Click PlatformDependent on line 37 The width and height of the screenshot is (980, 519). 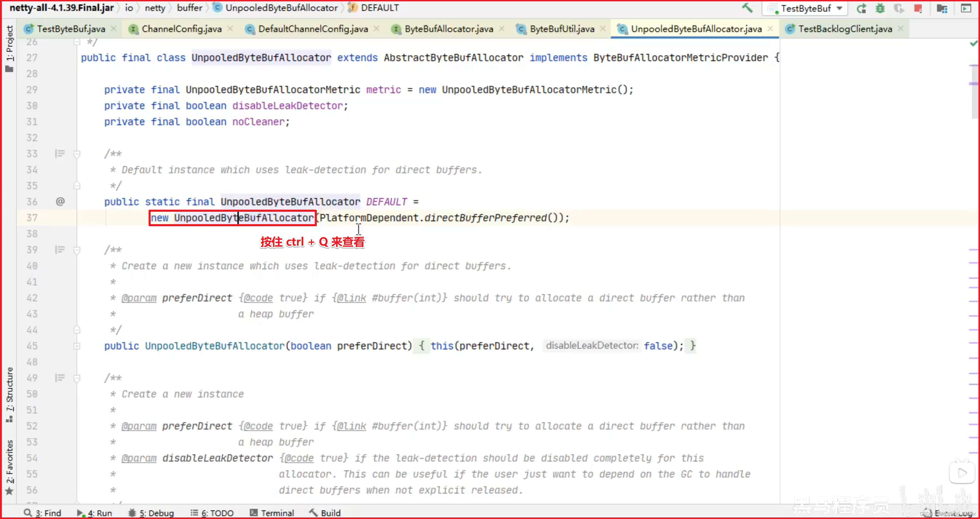[369, 218]
